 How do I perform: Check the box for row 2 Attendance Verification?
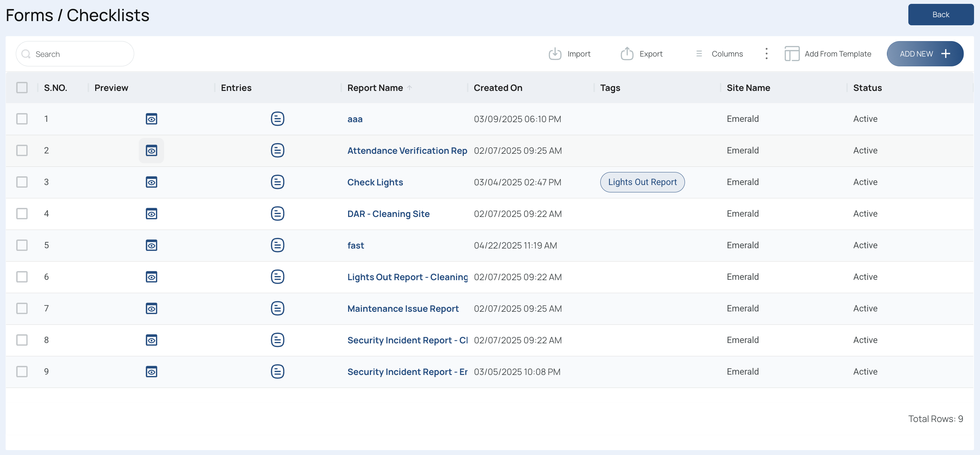22,151
